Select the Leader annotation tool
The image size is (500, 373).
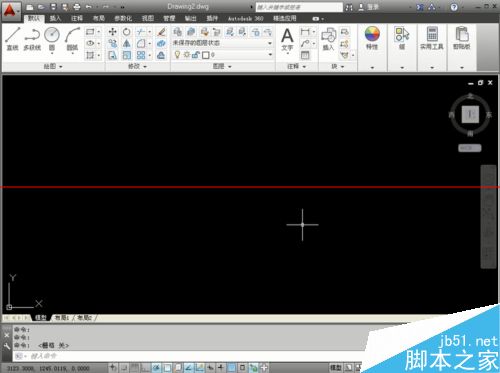coord(305,43)
